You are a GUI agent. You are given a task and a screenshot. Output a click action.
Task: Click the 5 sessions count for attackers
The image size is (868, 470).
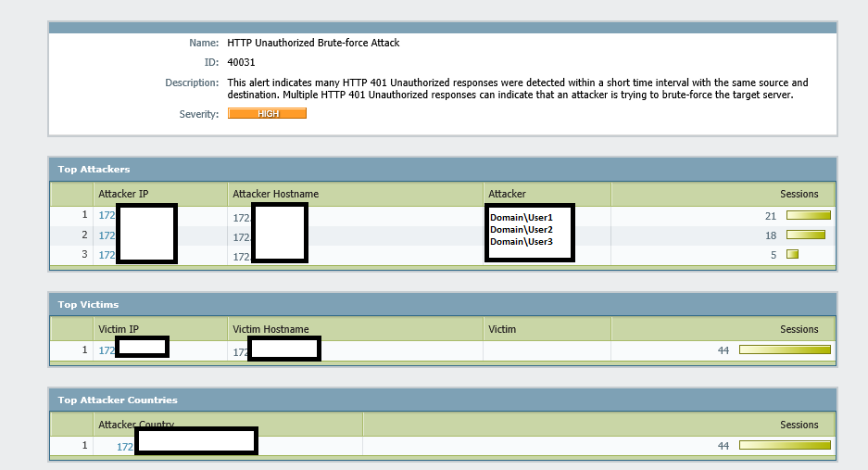[774, 255]
